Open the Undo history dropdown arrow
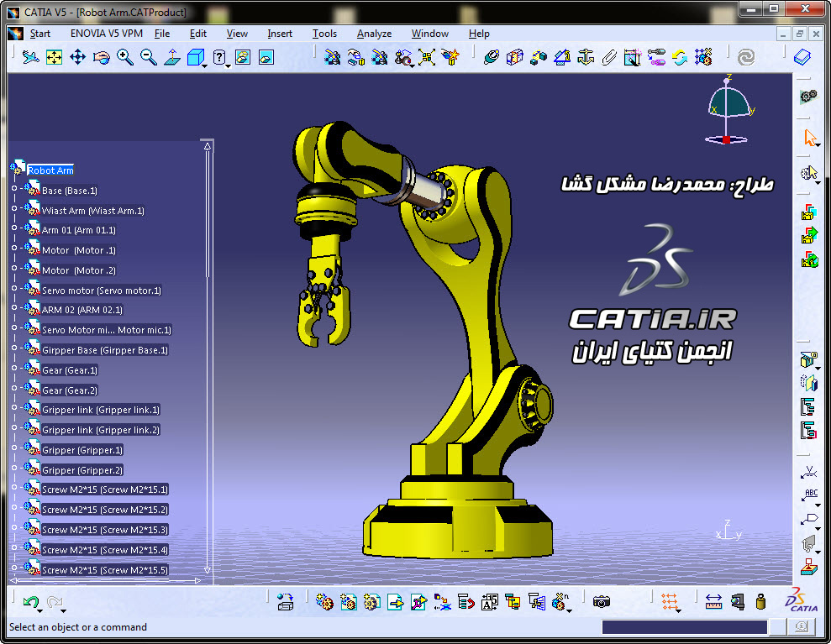The width and height of the screenshot is (831, 644). pos(40,610)
